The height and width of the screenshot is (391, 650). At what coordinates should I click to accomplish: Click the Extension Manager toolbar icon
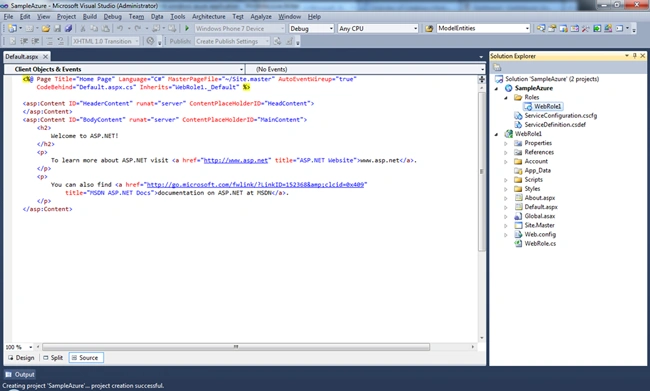(608, 29)
